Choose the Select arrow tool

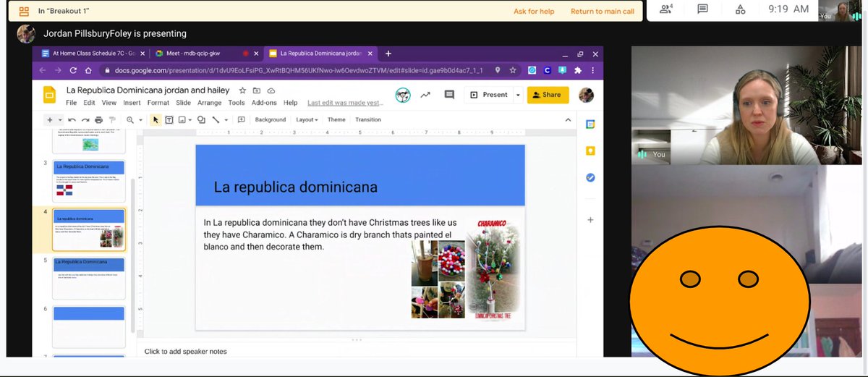(156, 119)
